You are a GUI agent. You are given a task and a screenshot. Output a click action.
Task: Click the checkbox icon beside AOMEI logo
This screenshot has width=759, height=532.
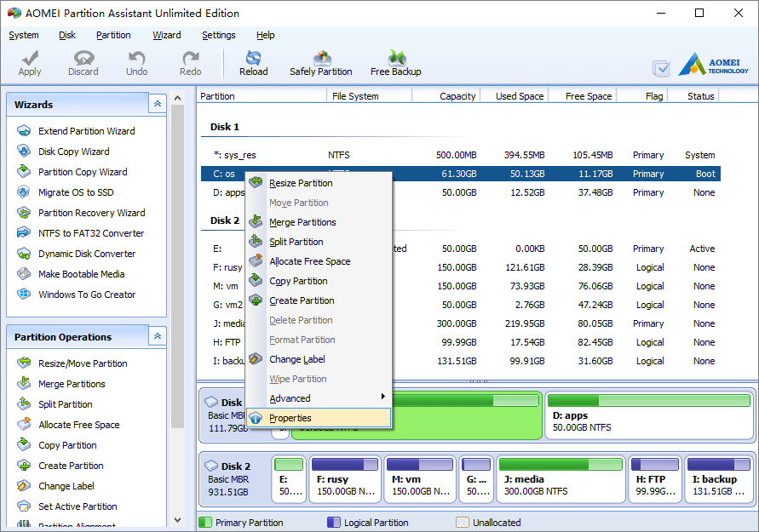point(661,69)
